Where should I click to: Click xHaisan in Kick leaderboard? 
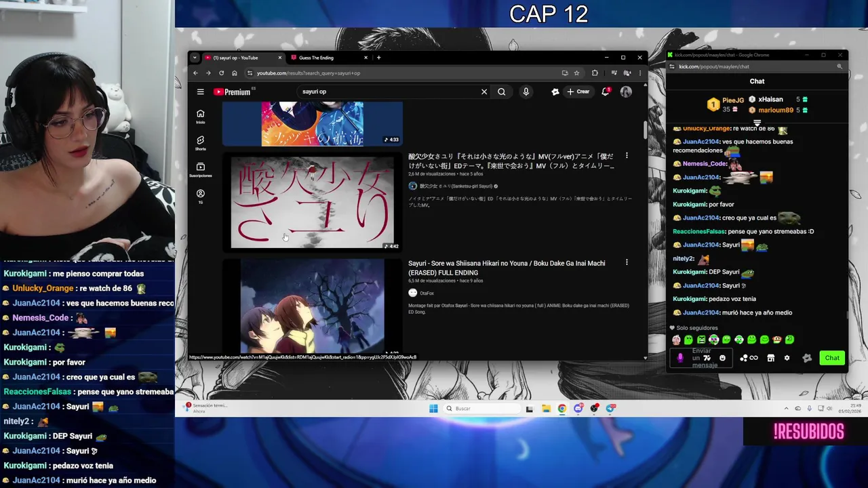point(770,100)
